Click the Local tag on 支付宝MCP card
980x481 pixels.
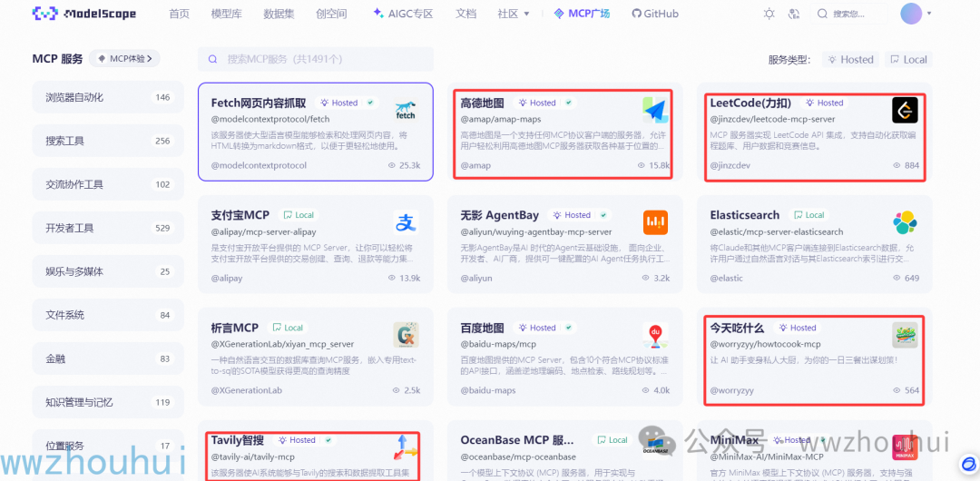pyautogui.click(x=299, y=215)
